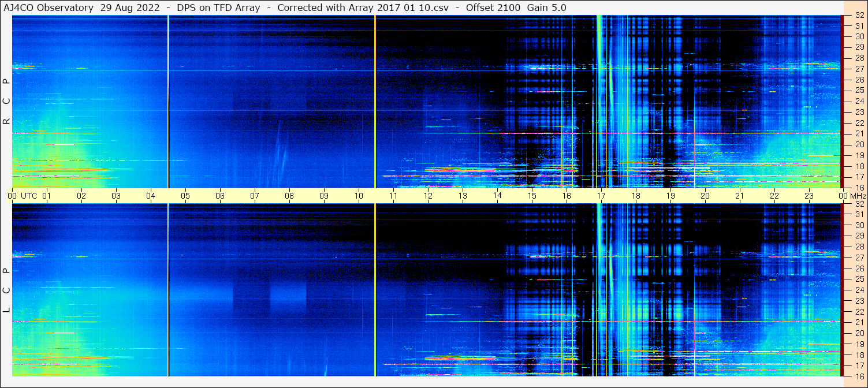Click the "11" hour label on time axis
The image size is (868, 388).
393,196
